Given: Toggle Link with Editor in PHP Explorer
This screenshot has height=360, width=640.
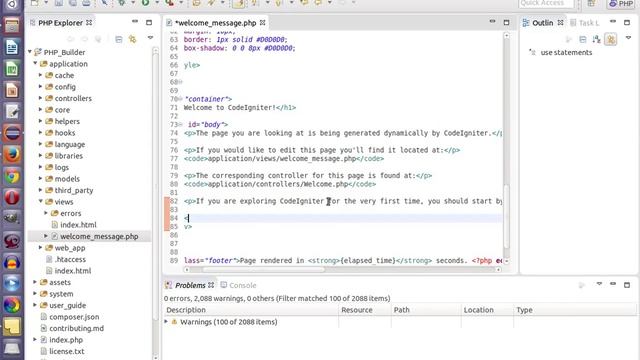Looking at the screenshot, I should pyautogui.click(x=132, y=40).
